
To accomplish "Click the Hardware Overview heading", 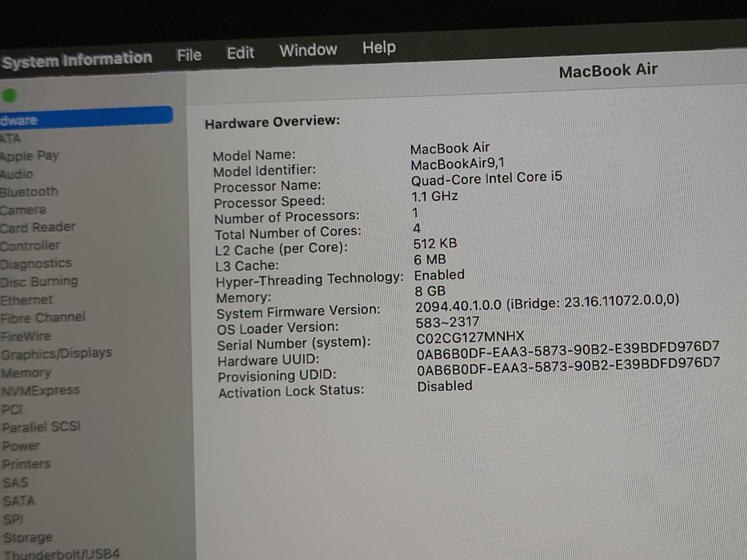I will coord(272,122).
